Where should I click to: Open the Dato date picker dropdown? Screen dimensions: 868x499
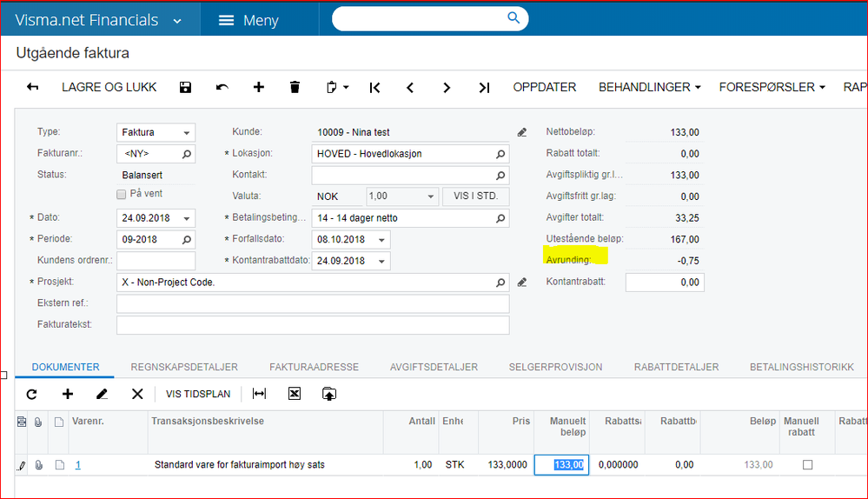(x=187, y=218)
